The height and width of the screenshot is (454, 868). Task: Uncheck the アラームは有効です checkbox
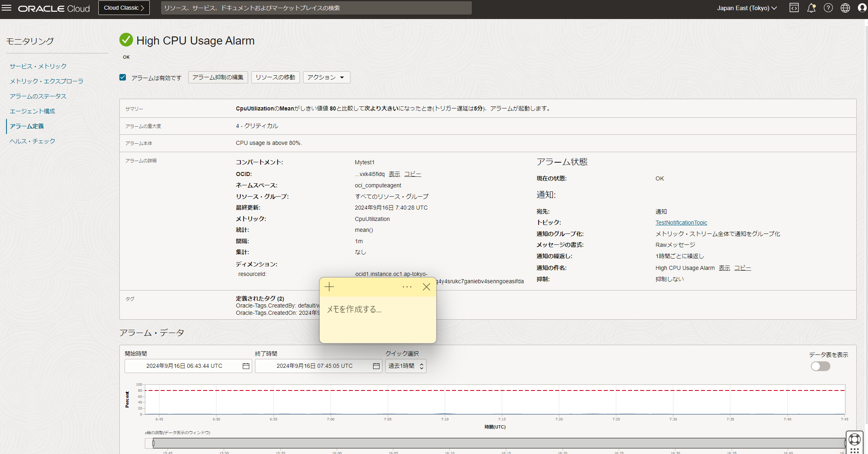123,77
